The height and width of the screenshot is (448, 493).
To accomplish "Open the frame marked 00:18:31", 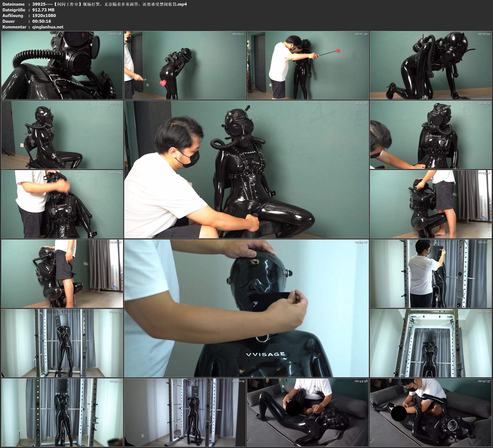I will click(431, 135).
